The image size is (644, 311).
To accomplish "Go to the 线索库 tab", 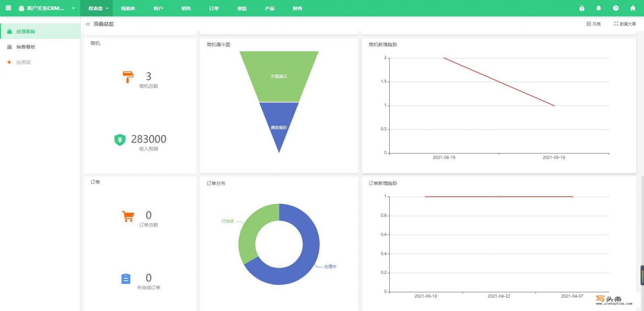I will point(128,8).
